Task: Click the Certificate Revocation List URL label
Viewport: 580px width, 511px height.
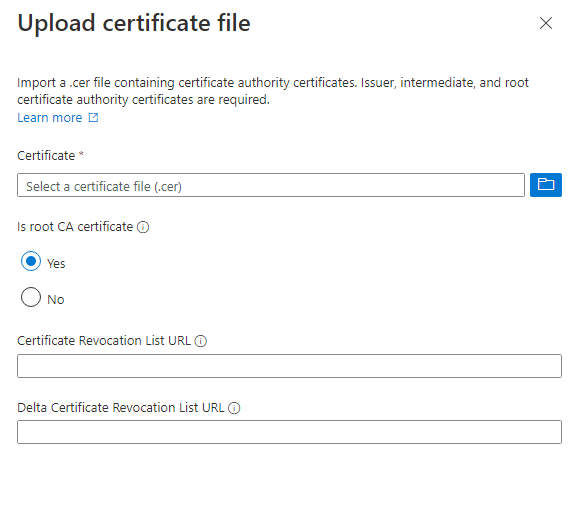Action: [x=104, y=340]
